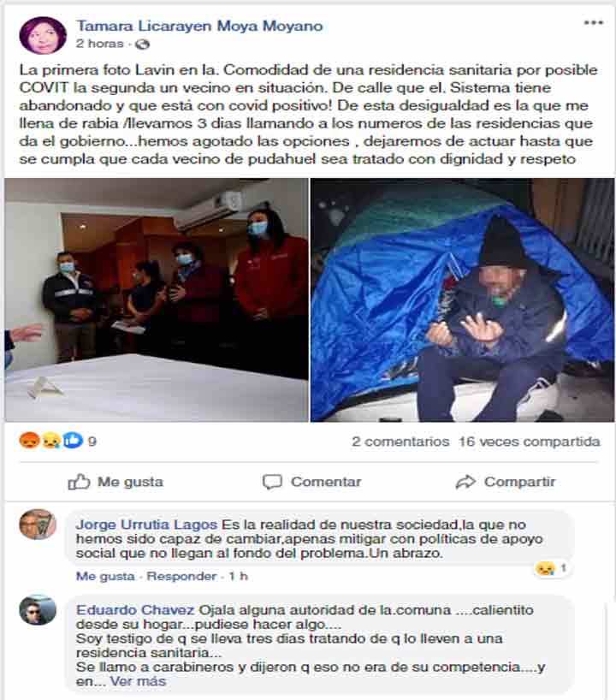Click sad reaction on Jorge's comment

tap(545, 568)
